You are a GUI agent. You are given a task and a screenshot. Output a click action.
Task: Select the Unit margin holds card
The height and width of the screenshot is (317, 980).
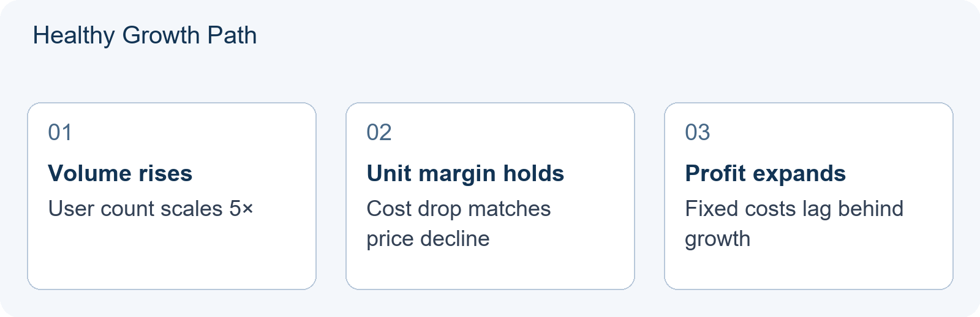(490, 196)
